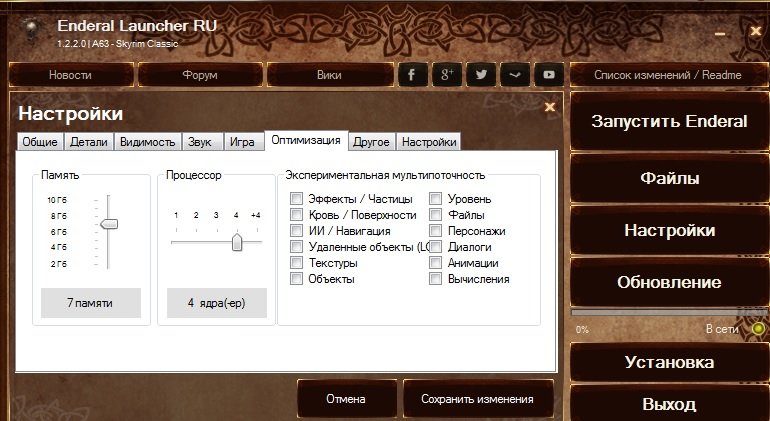Select the Видимость tab

[x=148, y=142]
